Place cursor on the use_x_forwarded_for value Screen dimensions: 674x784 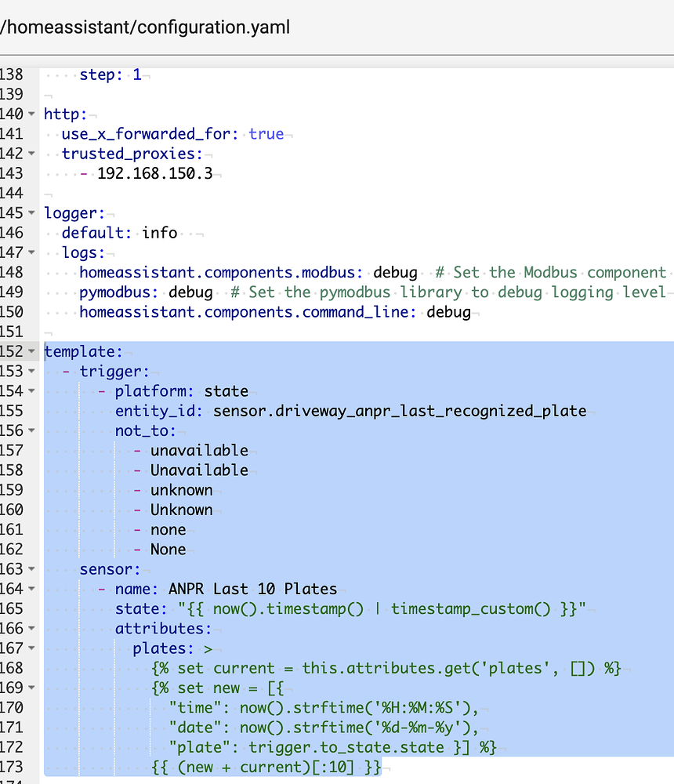coord(266,133)
